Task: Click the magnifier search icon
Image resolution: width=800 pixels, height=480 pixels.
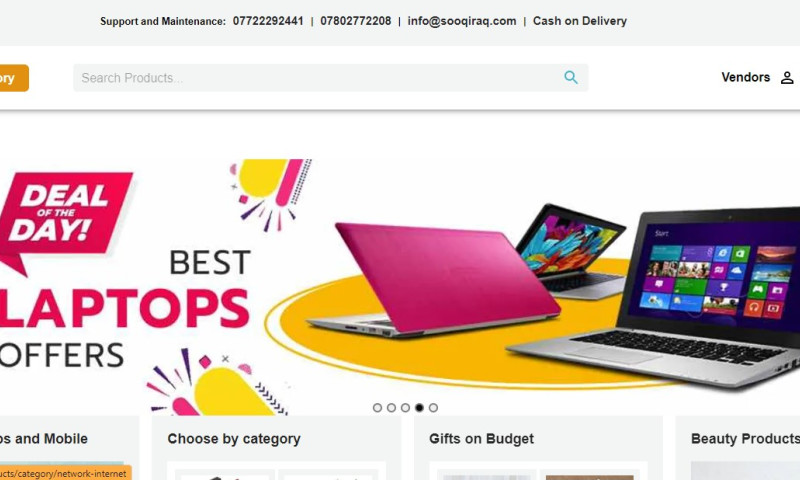Action: click(571, 78)
